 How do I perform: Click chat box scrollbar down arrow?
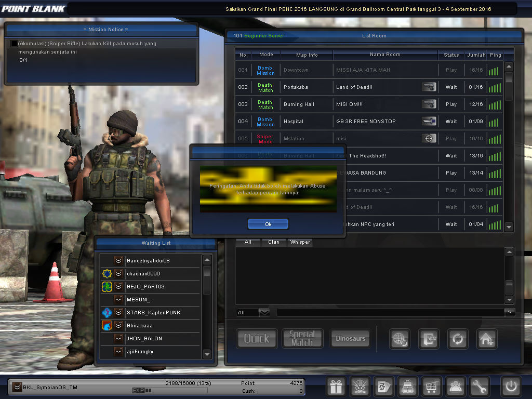pyautogui.click(x=509, y=300)
